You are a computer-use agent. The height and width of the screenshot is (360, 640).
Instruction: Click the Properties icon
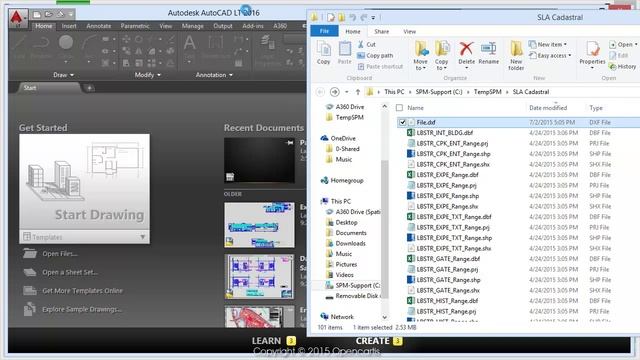pos(592,49)
